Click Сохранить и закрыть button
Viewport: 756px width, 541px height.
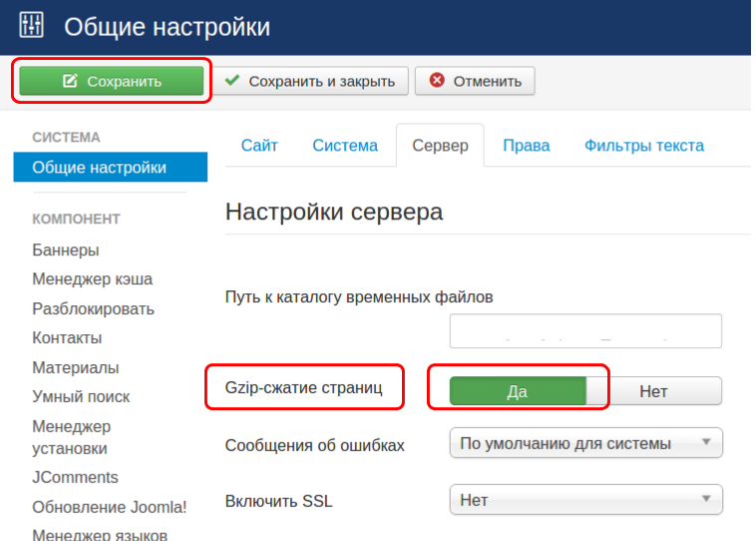coord(312,81)
